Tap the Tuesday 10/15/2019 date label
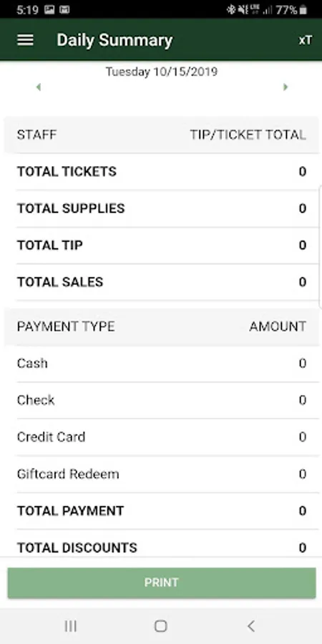Screen dimensions: 322x644 click(x=162, y=72)
